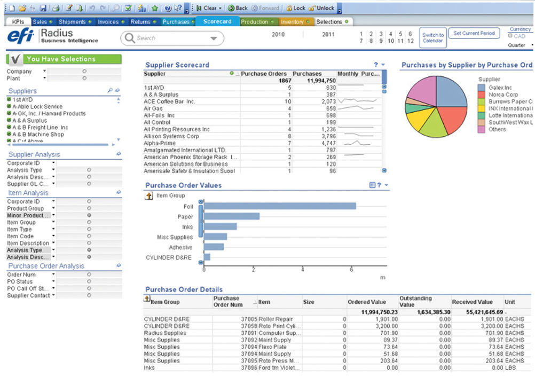Click the You Have Selections checkmark indicator
Image resolution: width=535 pixels, height=392 pixels.
coord(15,59)
